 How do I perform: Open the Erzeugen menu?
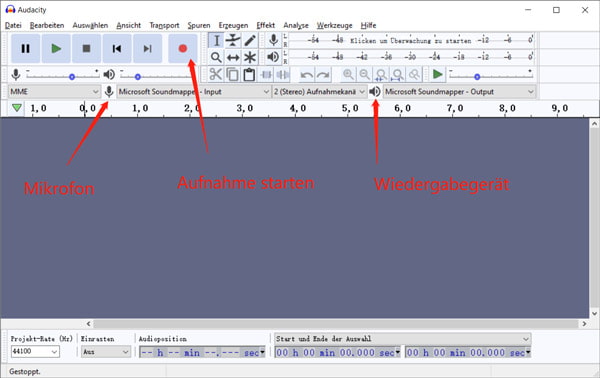click(x=233, y=25)
